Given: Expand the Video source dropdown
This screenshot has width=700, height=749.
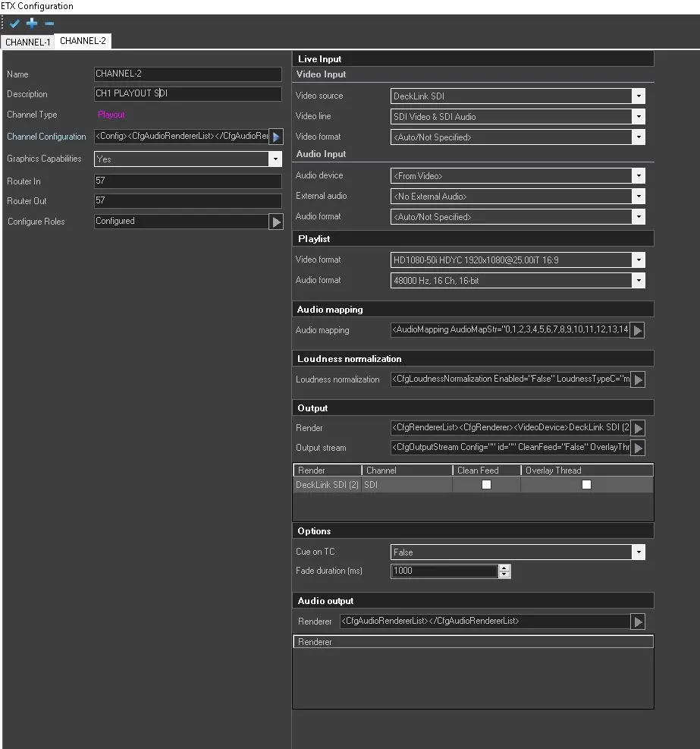Looking at the screenshot, I should pos(639,96).
